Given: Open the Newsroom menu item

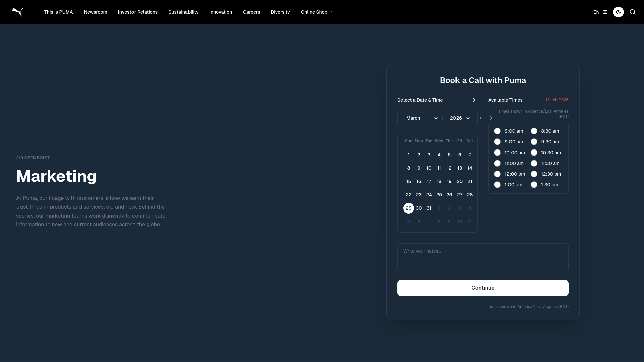Looking at the screenshot, I should (95, 12).
